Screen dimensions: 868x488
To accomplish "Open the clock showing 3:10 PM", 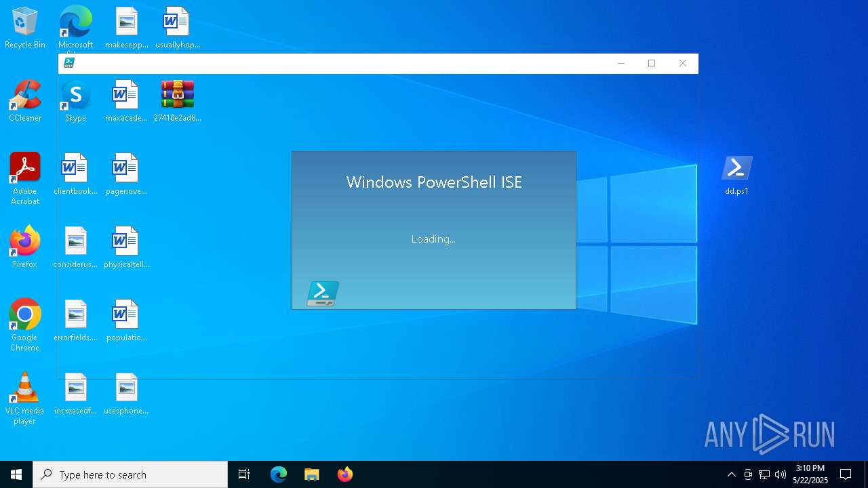I will (x=810, y=474).
